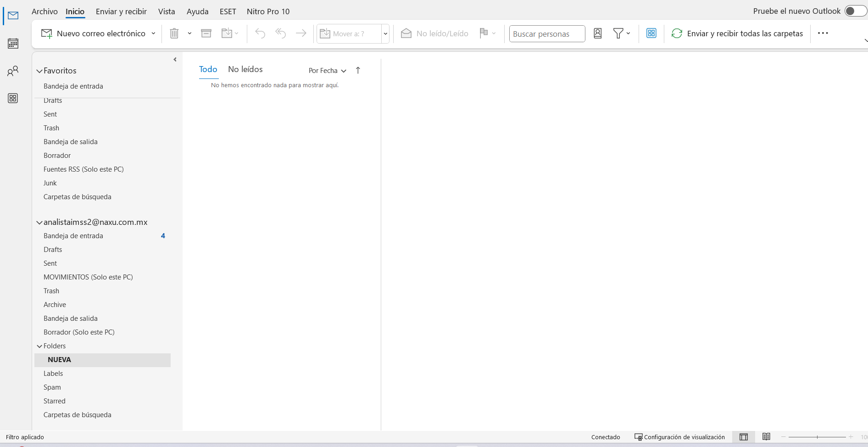868x447 pixels.
Task: Open 'Configuración de visualización' in status bar
Action: pyautogui.click(x=679, y=437)
